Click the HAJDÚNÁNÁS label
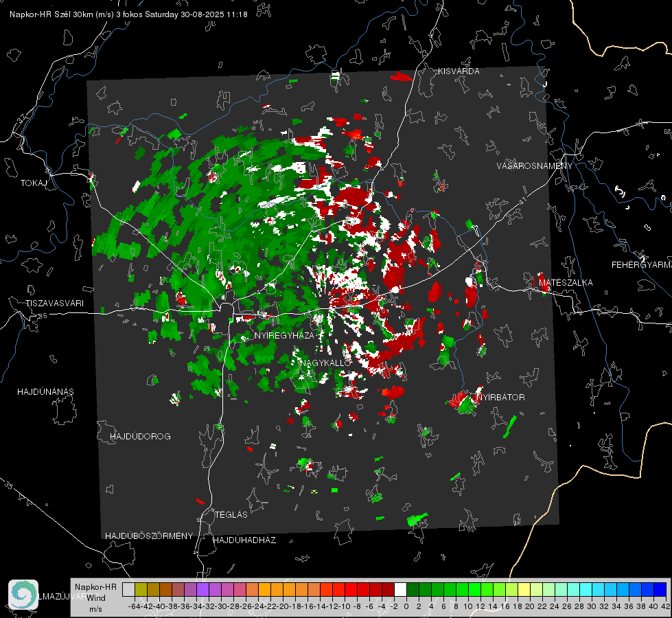The width and height of the screenshot is (672, 618). point(45,392)
